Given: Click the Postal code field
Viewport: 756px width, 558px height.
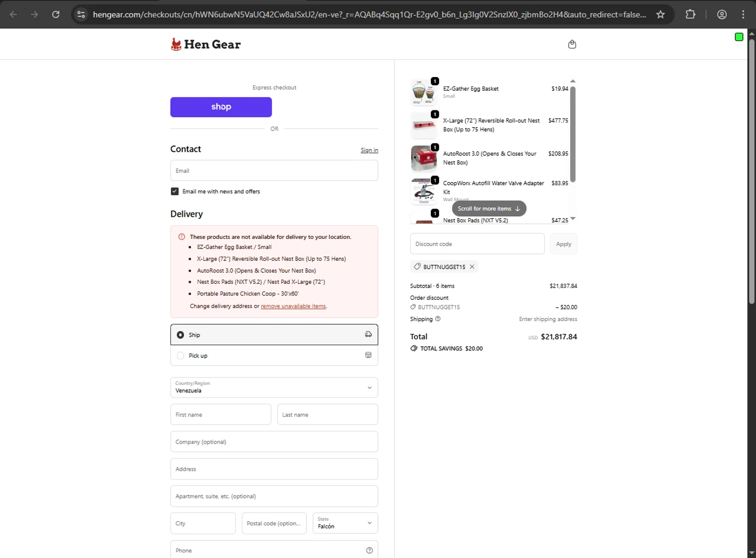Looking at the screenshot, I should click(x=274, y=523).
